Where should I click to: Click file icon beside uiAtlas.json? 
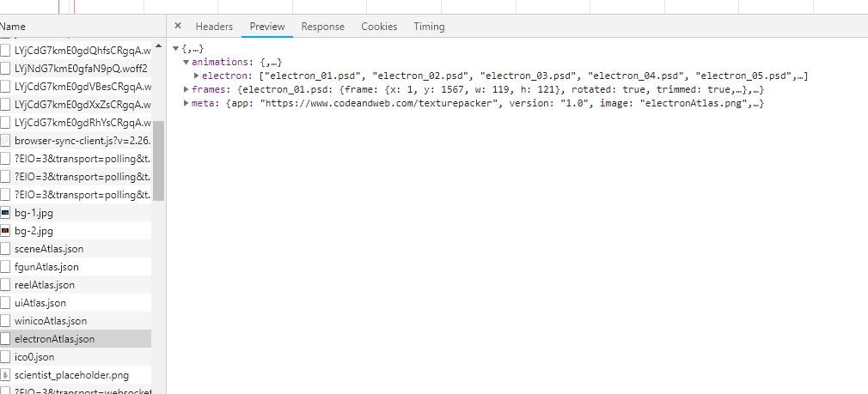(x=5, y=303)
